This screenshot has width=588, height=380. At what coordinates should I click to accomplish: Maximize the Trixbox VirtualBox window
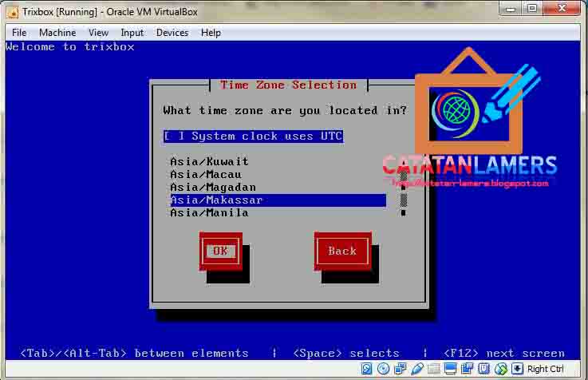[x=531, y=8]
